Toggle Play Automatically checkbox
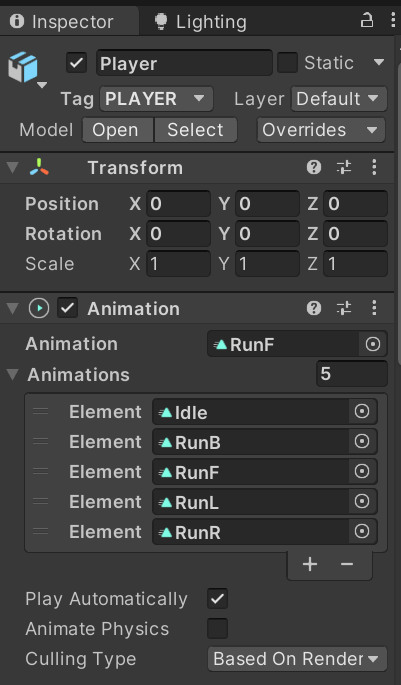Viewport: 401px width, 685px height. point(218,599)
